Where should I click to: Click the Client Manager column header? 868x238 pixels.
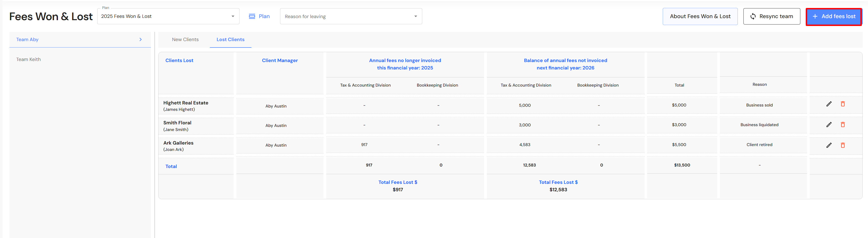[x=280, y=61]
